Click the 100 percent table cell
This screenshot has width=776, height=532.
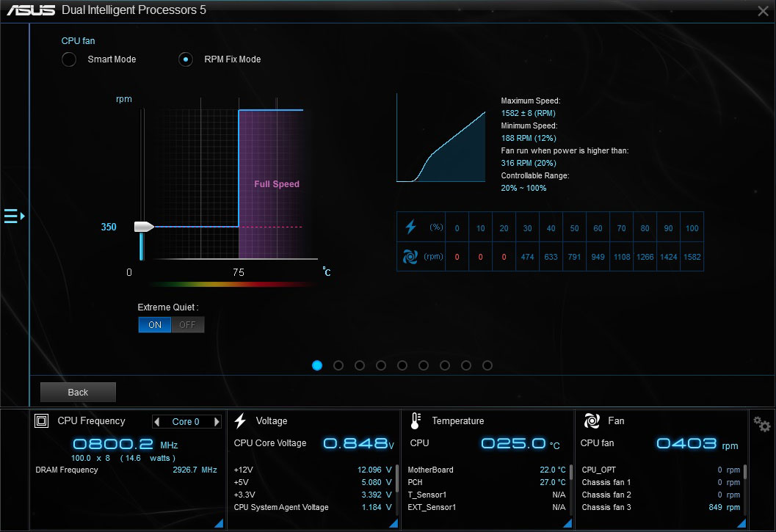692,228
